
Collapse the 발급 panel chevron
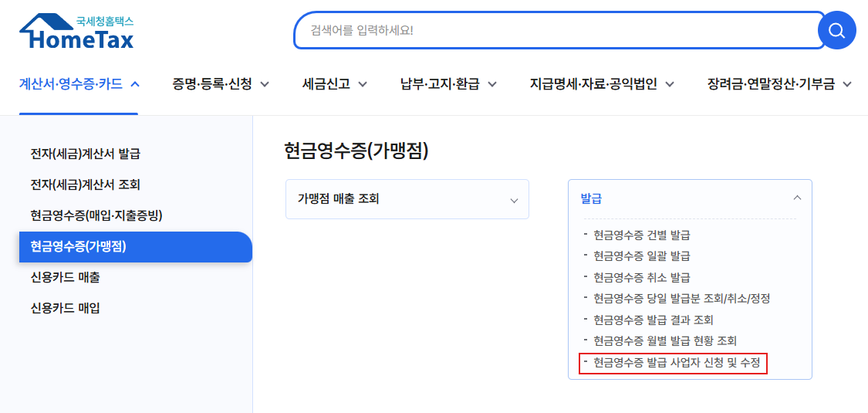point(797,198)
